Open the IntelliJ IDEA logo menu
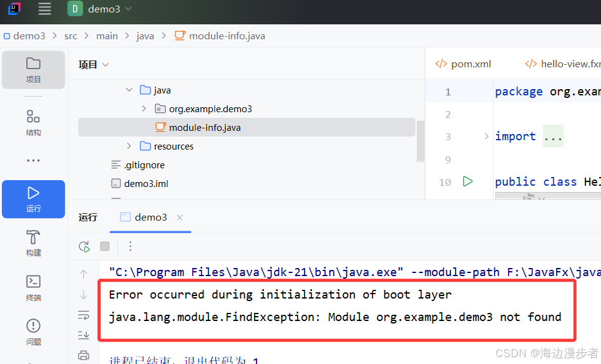The width and height of the screenshot is (601, 364). [14, 9]
